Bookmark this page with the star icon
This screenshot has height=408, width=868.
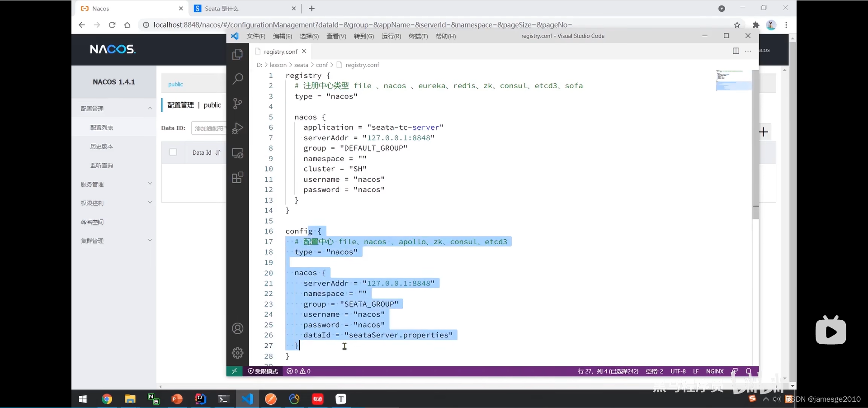737,25
